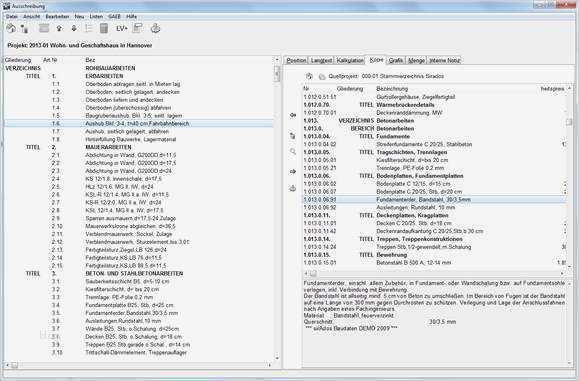
Task: Click the LV+ toolbar button
Action: click(121, 28)
